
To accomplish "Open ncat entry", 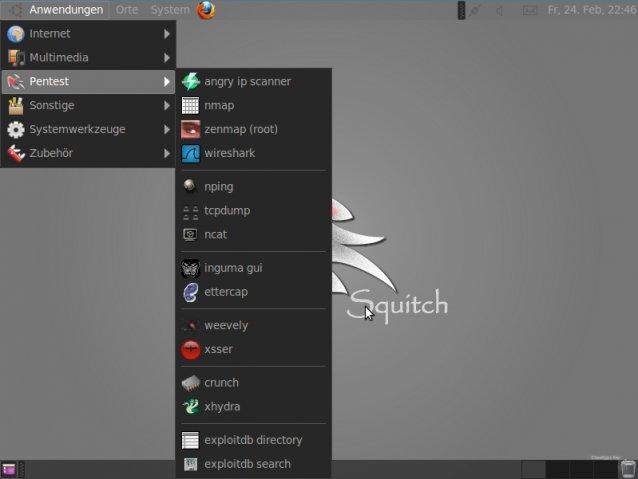I will (253, 235).
